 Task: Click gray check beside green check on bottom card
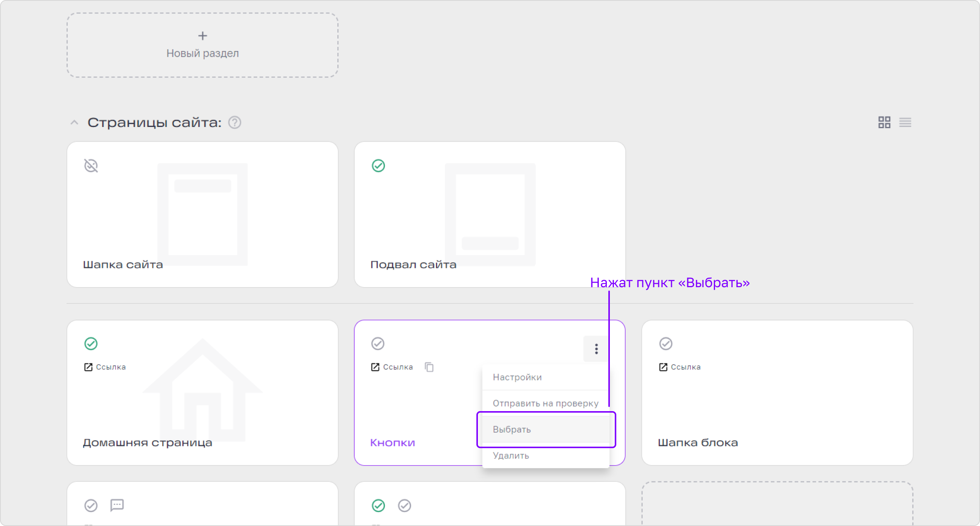[x=405, y=506]
